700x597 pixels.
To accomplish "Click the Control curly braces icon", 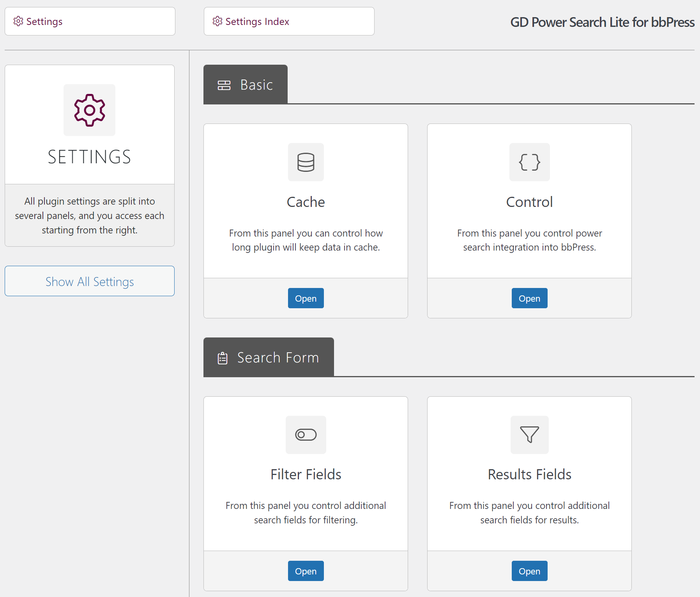I will point(529,162).
